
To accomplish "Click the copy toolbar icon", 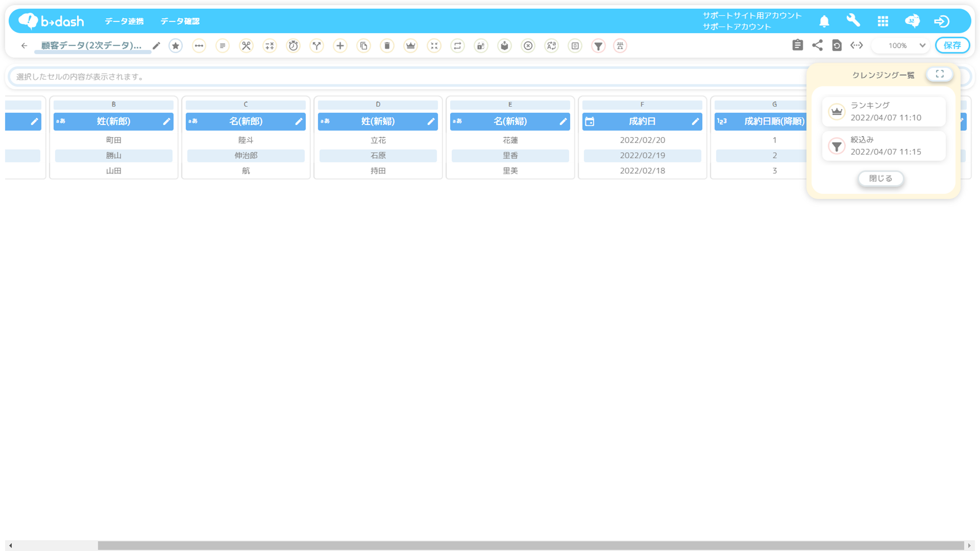I will (x=364, y=46).
